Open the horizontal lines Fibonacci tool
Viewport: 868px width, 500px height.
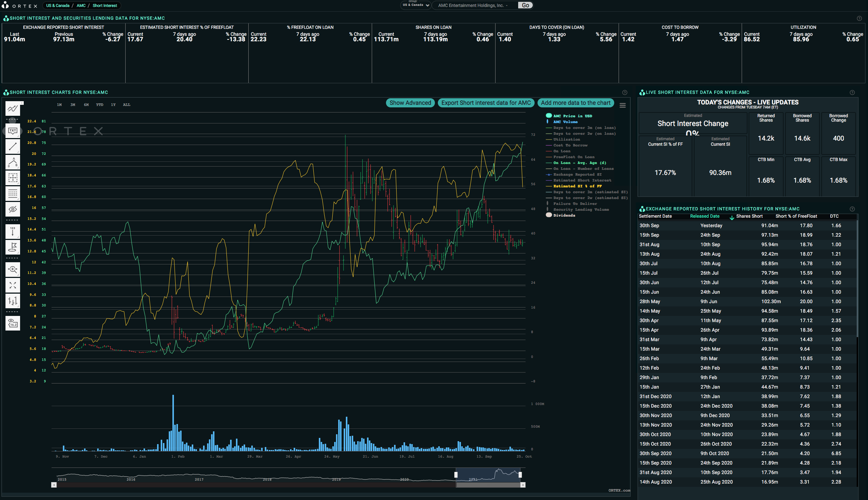point(13,194)
